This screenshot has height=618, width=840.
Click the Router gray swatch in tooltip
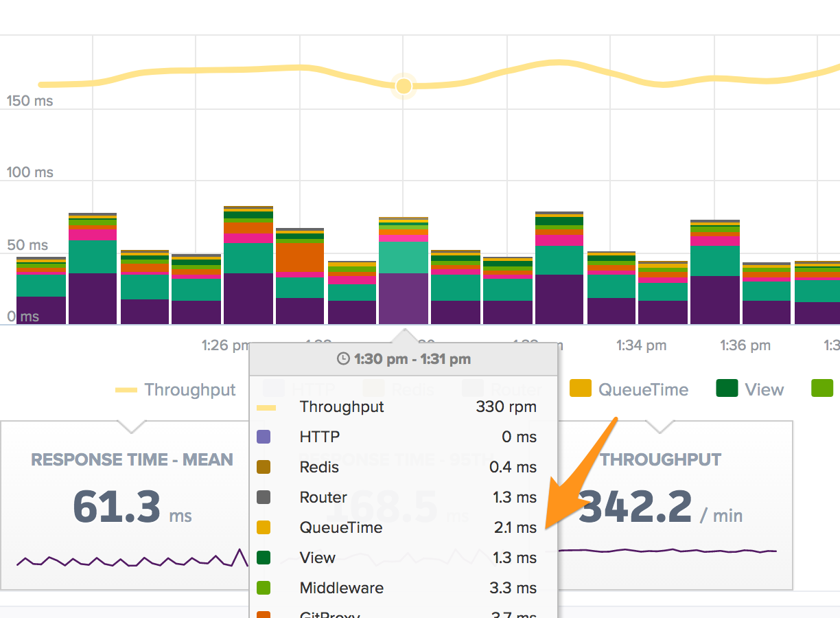coord(263,498)
